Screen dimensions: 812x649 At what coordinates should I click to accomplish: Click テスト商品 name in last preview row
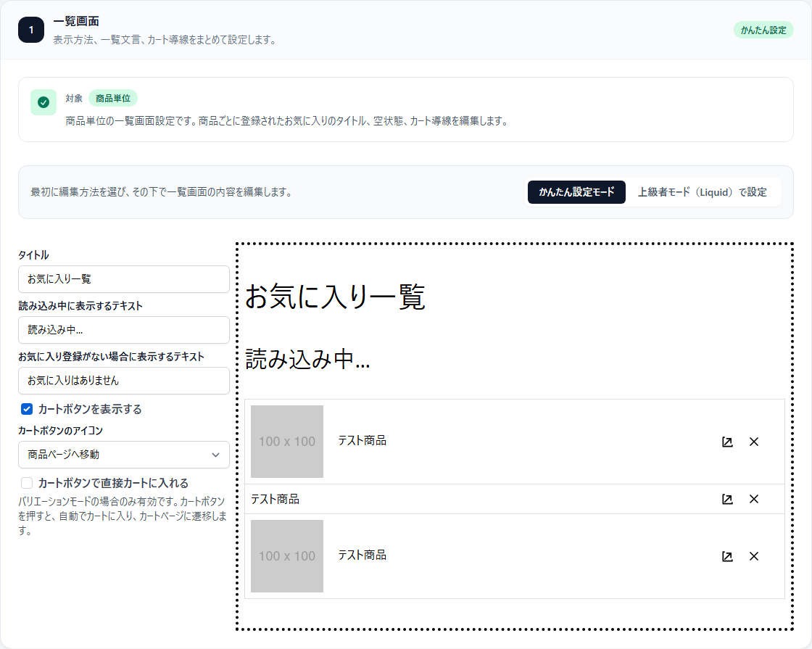click(362, 555)
